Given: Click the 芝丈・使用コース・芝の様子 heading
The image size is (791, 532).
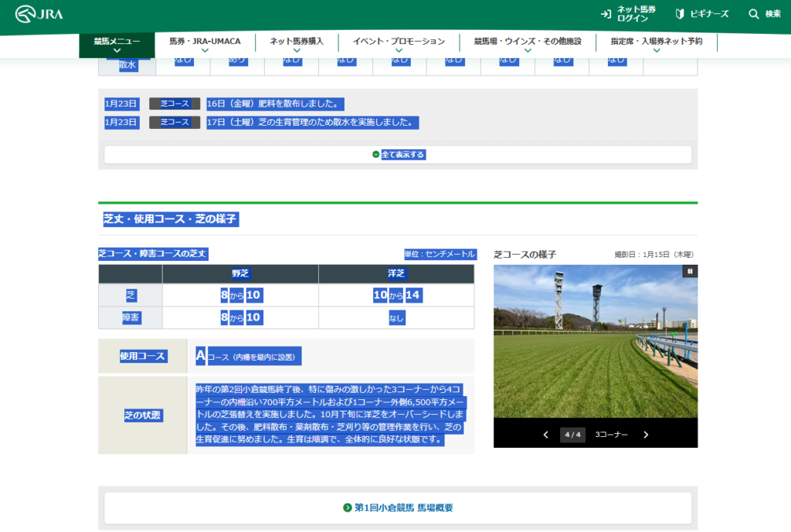Looking at the screenshot, I should [x=170, y=219].
